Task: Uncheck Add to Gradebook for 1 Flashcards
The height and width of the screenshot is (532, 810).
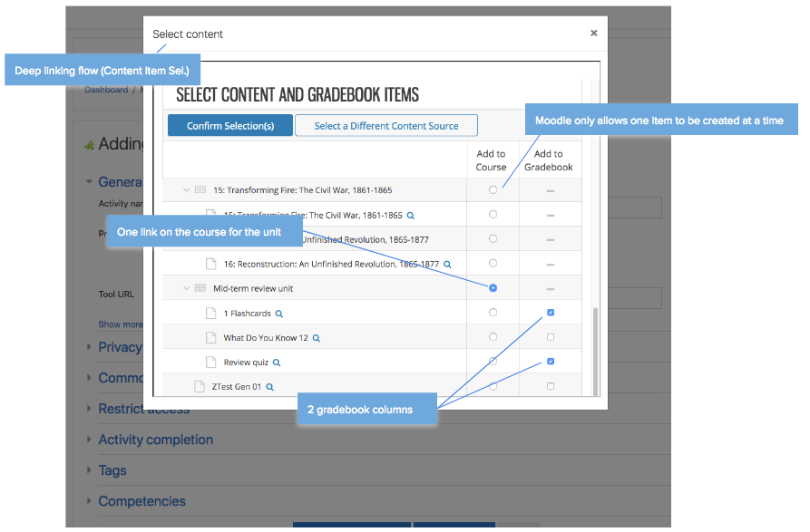Action: point(551,313)
